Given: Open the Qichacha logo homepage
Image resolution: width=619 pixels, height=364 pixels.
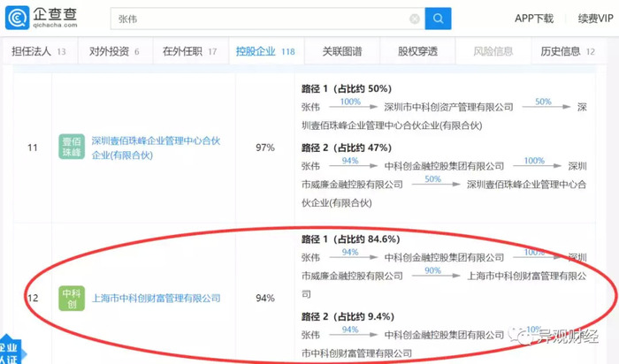Looking at the screenshot, I should pyautogui.click(x=42, y=18).
